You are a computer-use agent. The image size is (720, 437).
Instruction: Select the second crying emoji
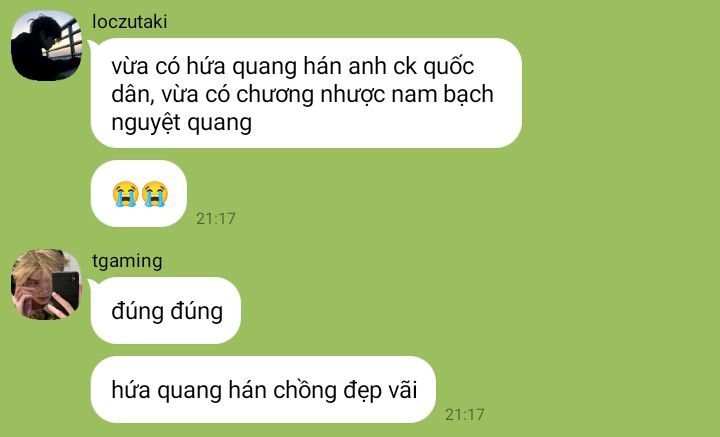(x=155, y=194)
